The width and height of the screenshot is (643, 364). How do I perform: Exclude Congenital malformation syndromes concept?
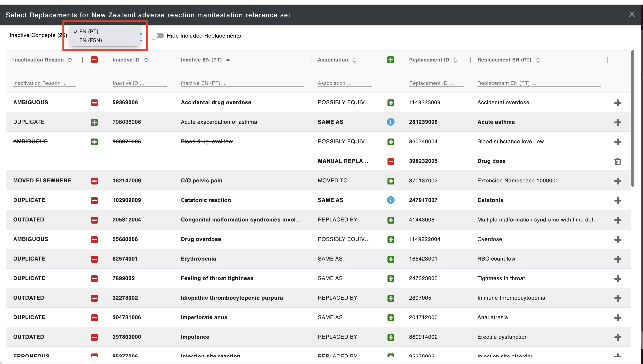point(94,220)
